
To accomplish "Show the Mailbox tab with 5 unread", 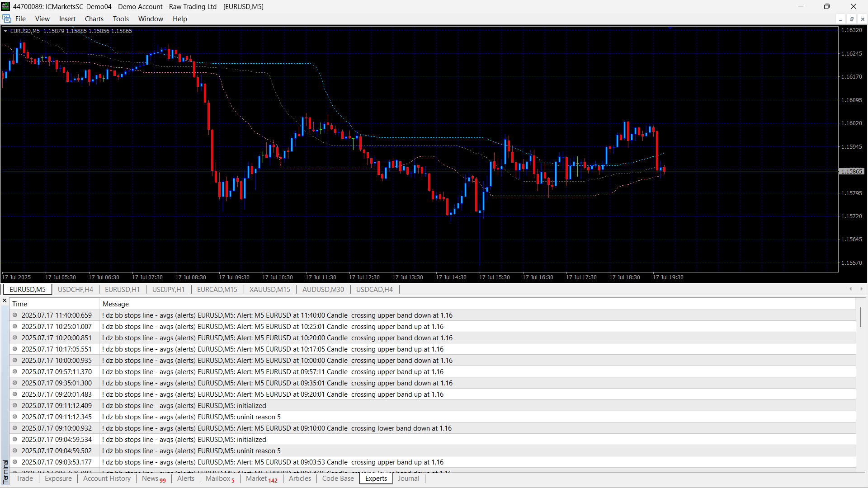I will point(220,479).
